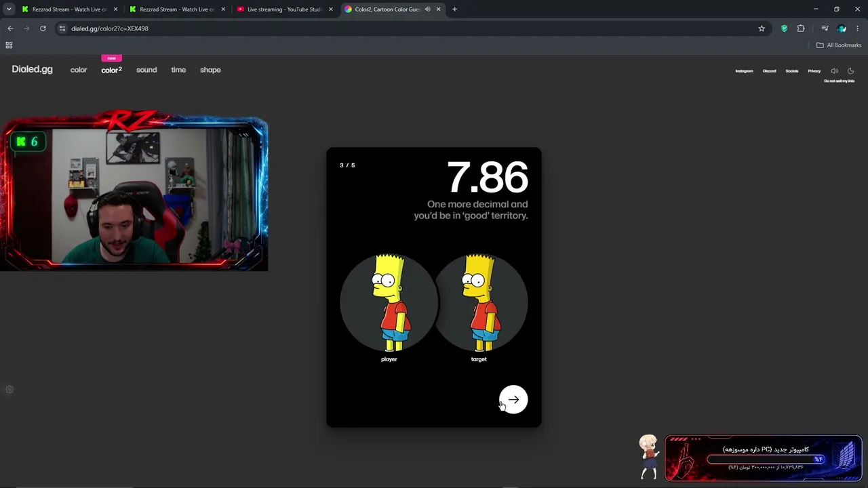
Task: Expand the tab search dropdown arrow
Action: (9, 9)
